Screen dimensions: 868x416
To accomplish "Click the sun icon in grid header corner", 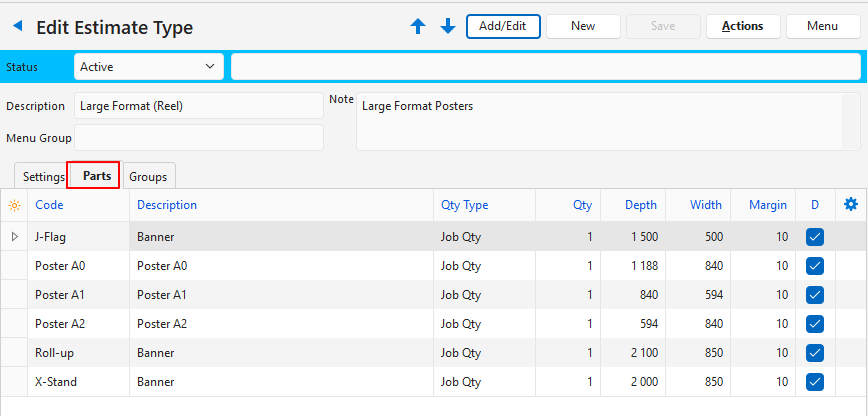I will 14,205.
